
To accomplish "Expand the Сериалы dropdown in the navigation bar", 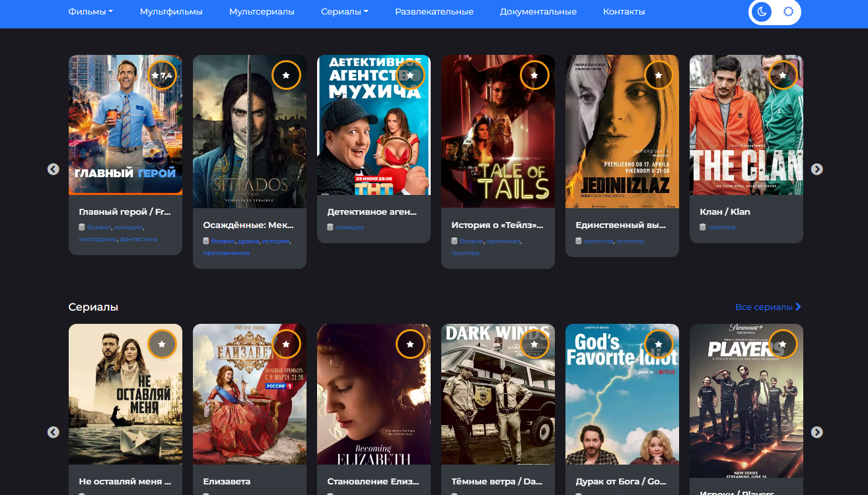I will click(x=345, y=11).
